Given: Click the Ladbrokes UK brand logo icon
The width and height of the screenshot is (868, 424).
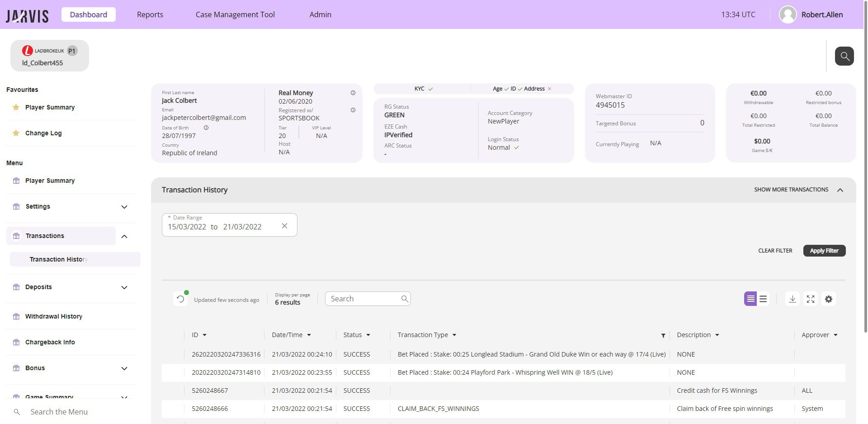Looking at the screenshot, I should (28, 51).
